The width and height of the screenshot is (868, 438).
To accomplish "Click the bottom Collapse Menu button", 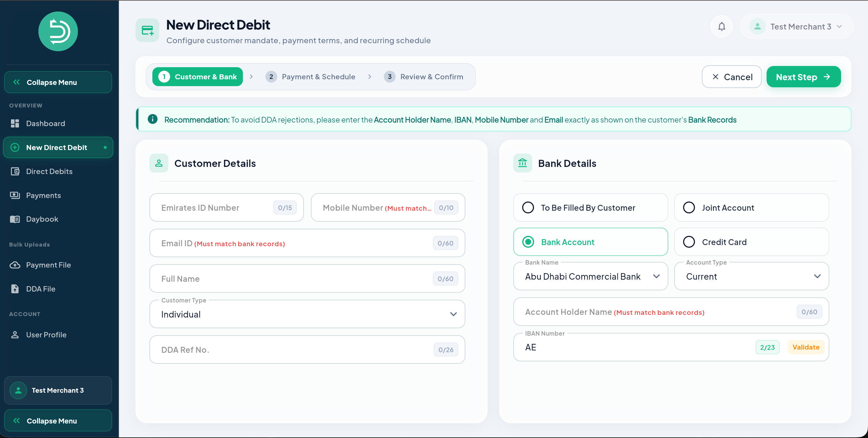I will pyautogui.click(x=58, y=421).
